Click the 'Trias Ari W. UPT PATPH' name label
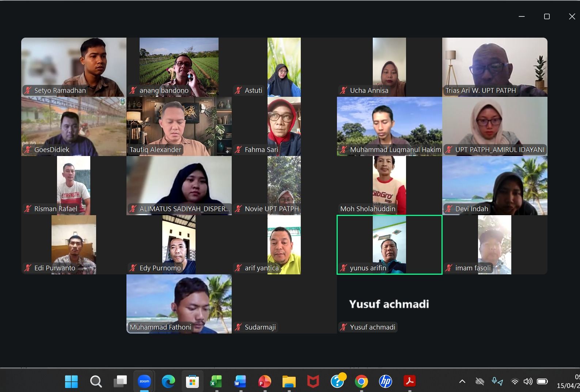The width and height of the screenshot is (580, 392). point(481,90)
